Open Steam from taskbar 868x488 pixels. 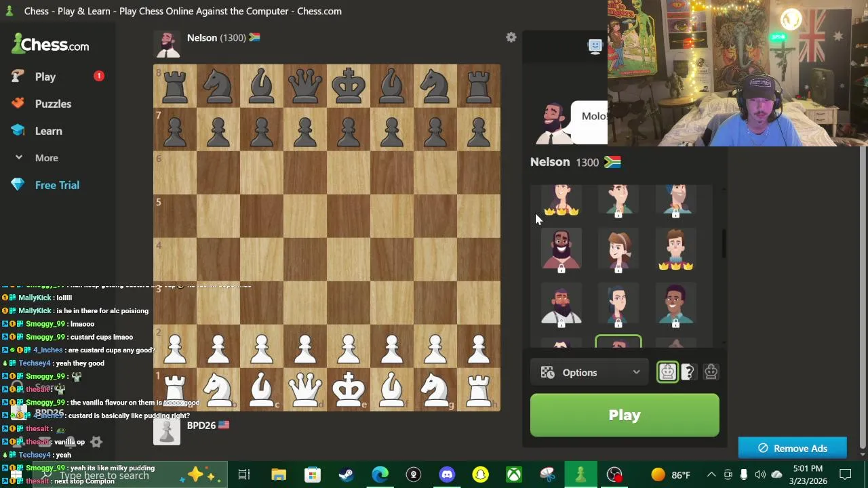point(346,474)
